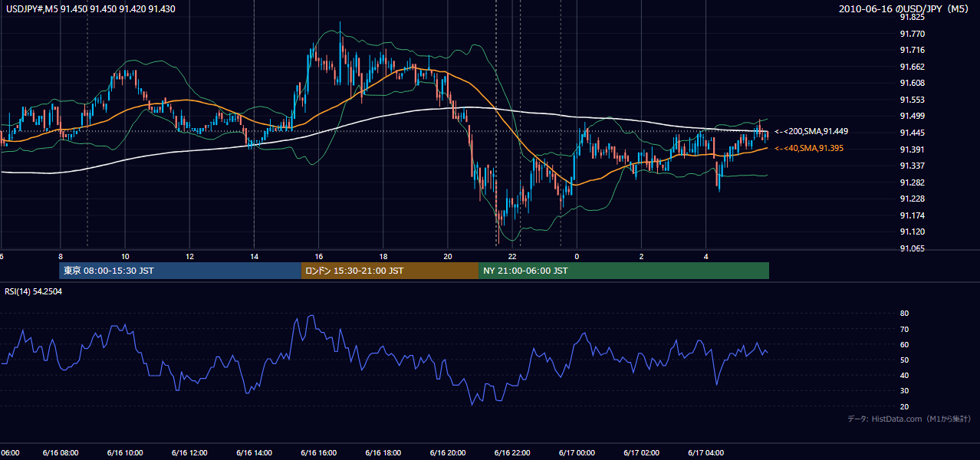Screen dimensions: 980x460
Task: Select the 200 SMA 91.449 label
Action: point(811,132)
